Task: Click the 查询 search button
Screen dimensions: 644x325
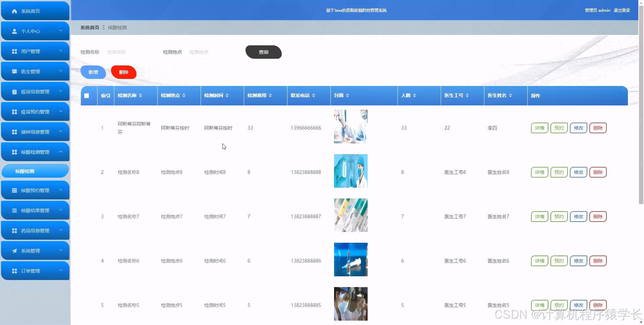Action: 264,52
